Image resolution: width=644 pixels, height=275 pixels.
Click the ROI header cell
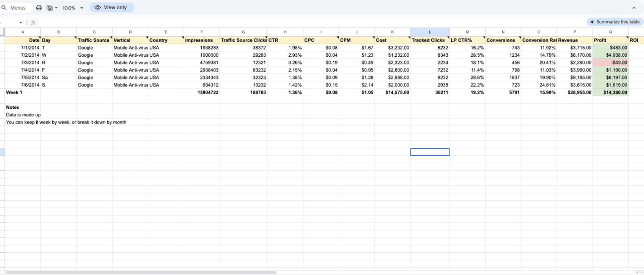coord(636,40)
